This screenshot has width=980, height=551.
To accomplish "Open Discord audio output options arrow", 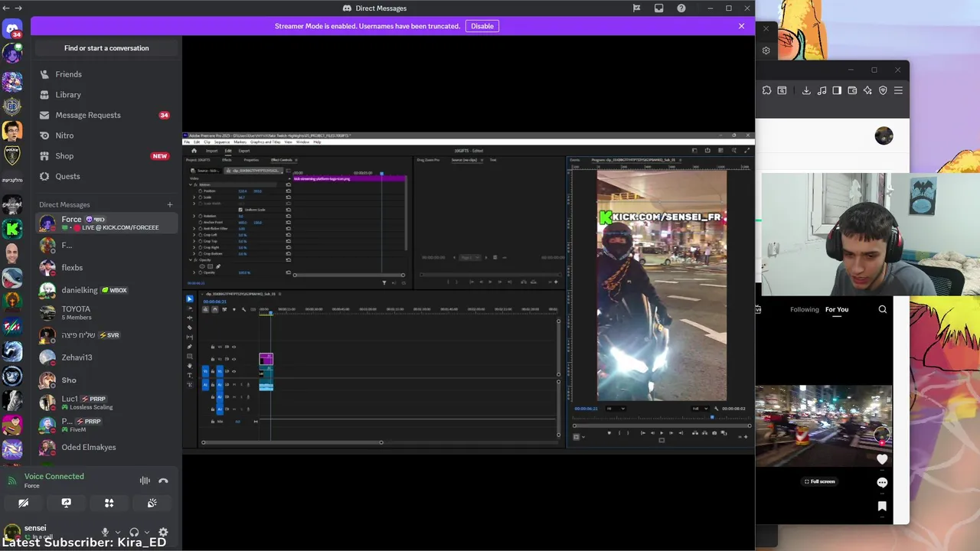I will pos(146,532).
